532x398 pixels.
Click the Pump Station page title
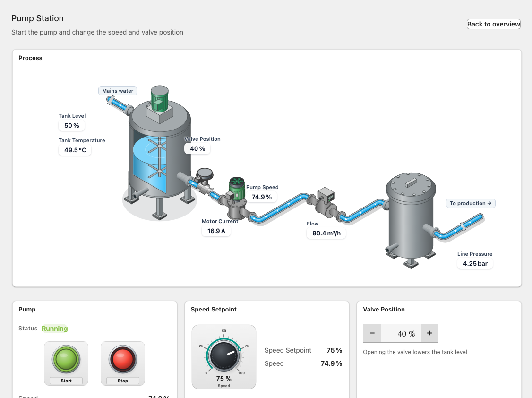(x=37, y=18)
